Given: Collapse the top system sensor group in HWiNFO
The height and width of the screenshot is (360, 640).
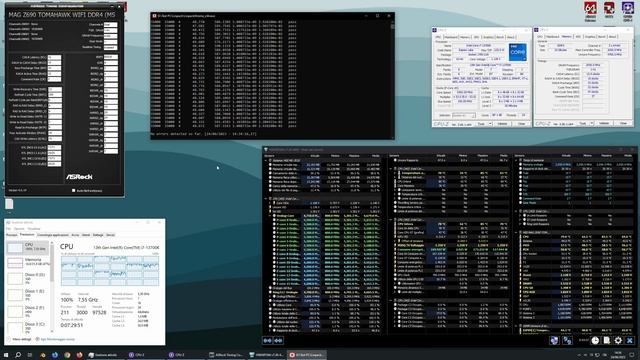Looking at the screenshot, I should coord(266,160).
